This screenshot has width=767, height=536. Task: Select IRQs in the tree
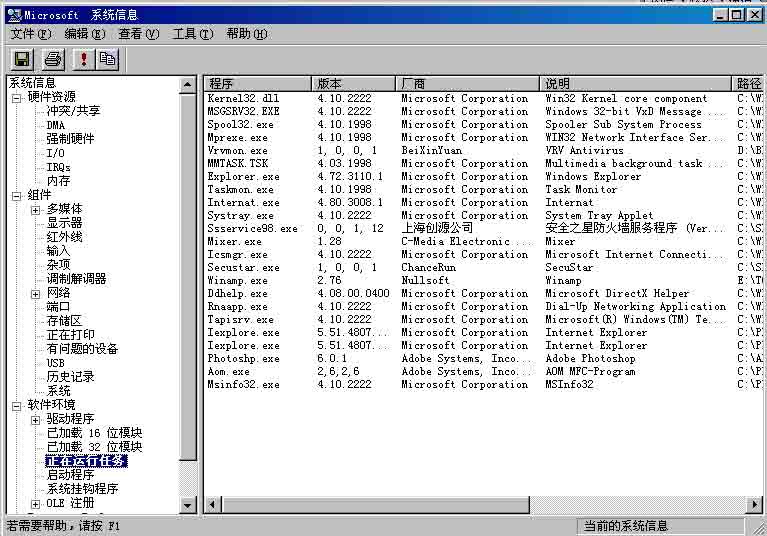point(59,167)
